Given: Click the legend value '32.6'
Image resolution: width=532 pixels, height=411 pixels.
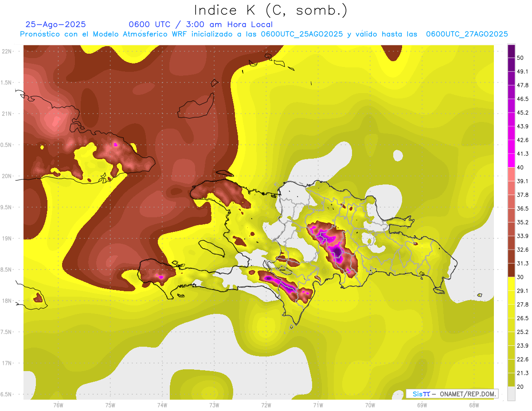Looking at the screenshot, I should pyautogui.click(x=523, y=250).
